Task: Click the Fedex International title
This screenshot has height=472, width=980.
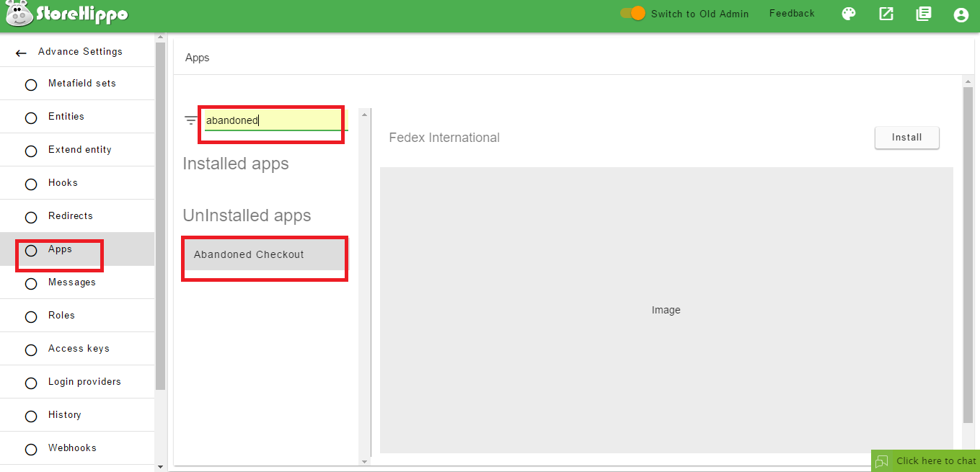Action: [x=444, y=138]
